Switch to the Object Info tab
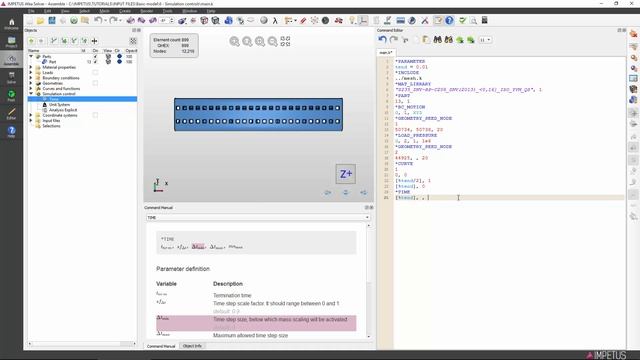The width and height of the screenshot is (640, 360). click(192, 346)
